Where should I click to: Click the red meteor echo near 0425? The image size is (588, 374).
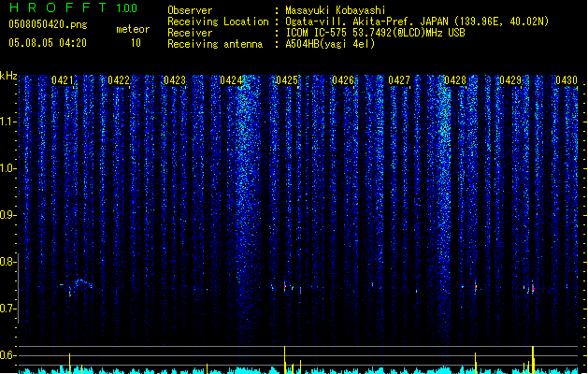click(284, 287)
